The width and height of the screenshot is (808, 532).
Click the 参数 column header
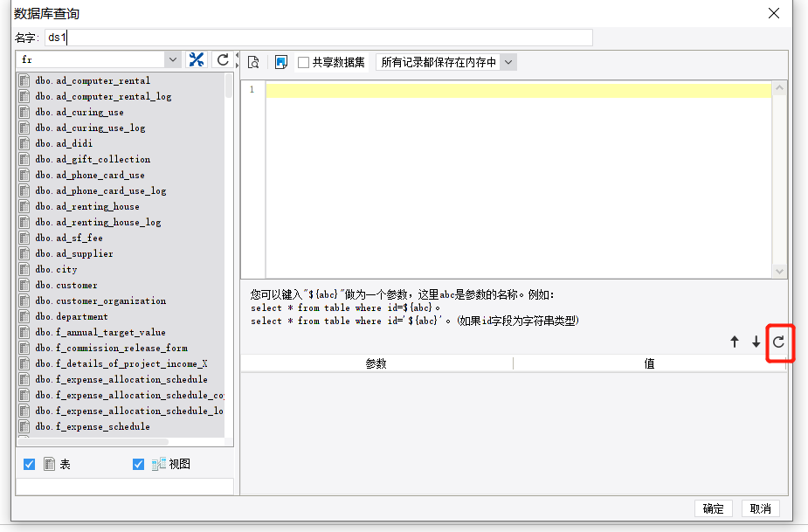tap(376, 363)
